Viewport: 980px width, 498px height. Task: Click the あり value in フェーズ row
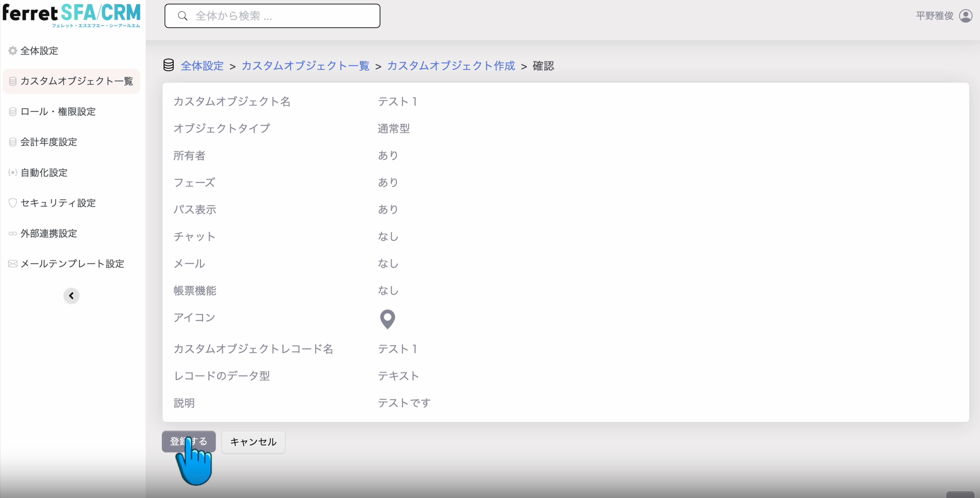[x=388, y=182]
